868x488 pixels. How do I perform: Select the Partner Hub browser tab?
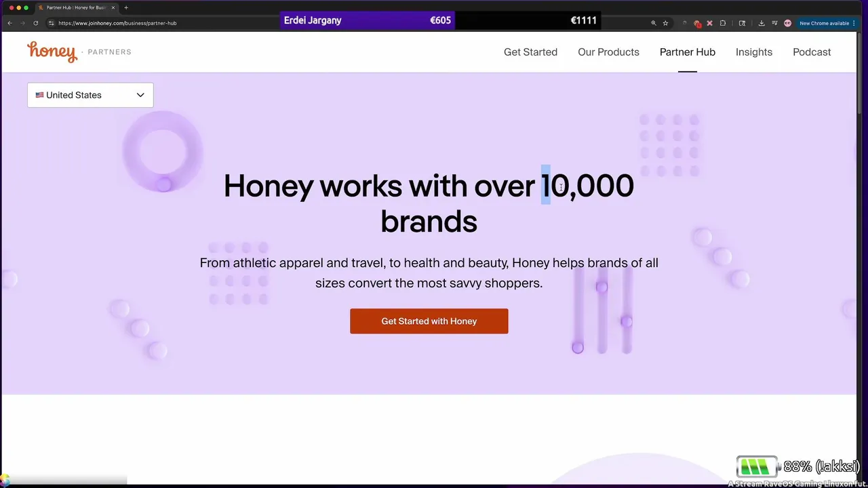(76, 7)
